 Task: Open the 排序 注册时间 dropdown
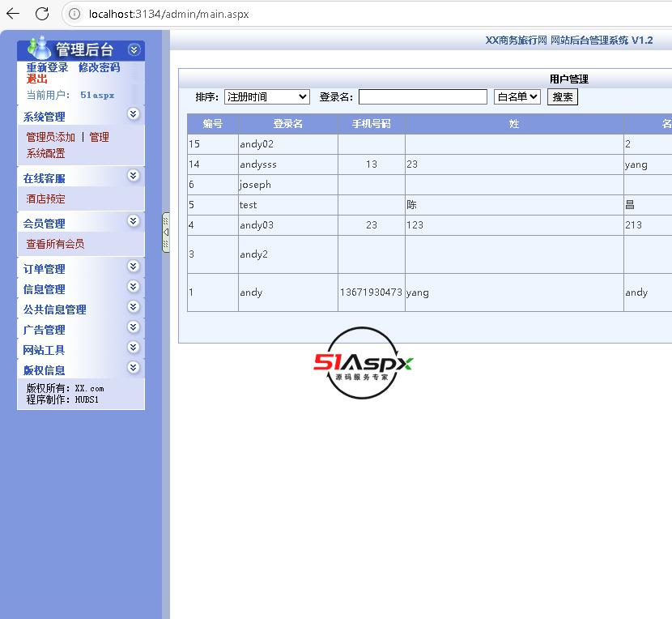point(266,97)
